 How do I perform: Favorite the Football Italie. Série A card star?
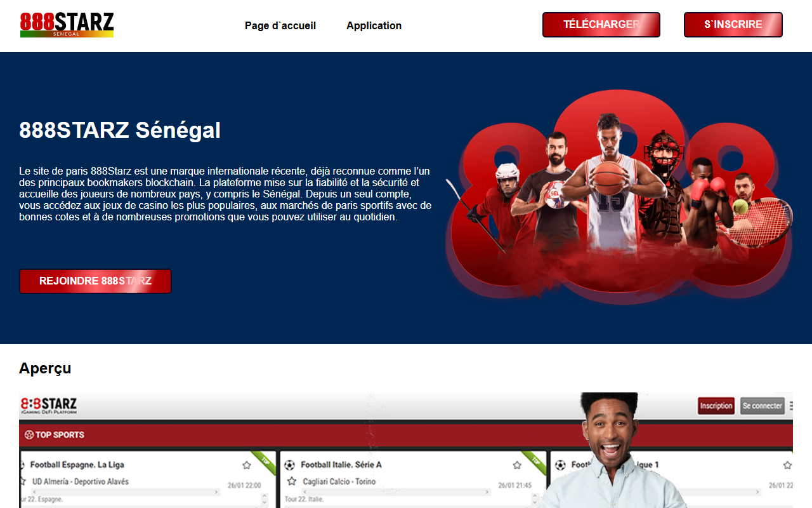pyautogui.click(x=517, y=465)
